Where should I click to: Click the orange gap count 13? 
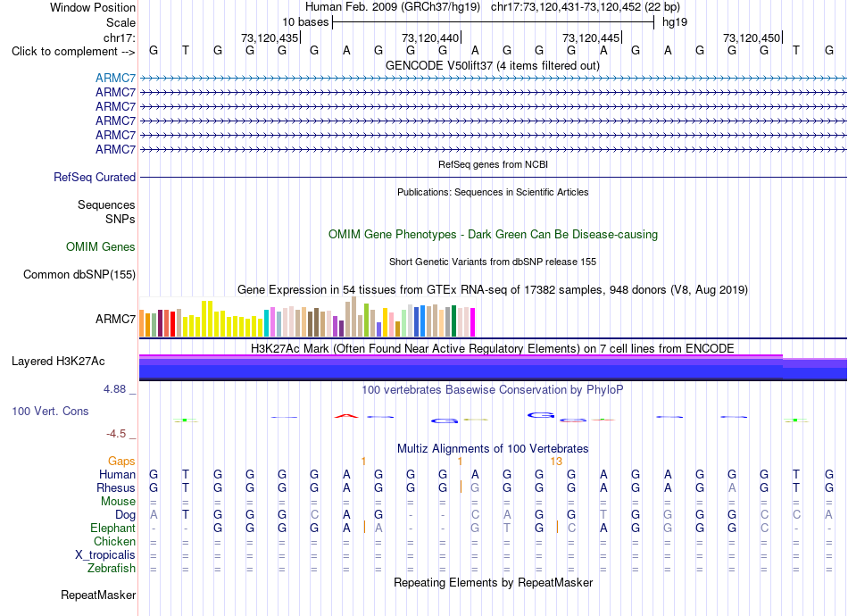pyautogui.click(x=556, y=462)
